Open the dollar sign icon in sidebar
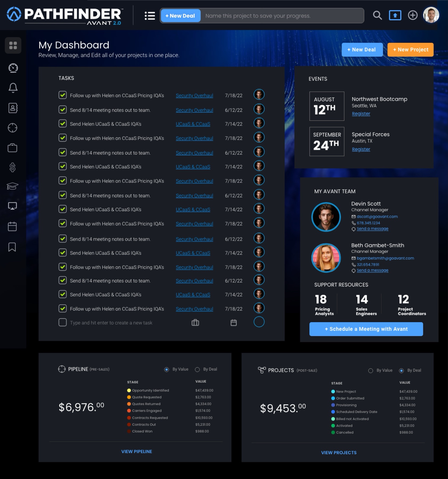 click(x=13, y=167)
